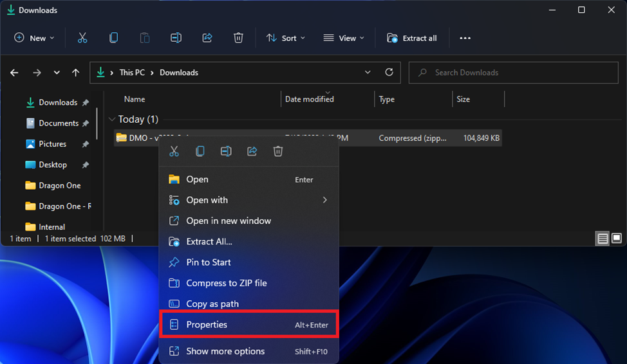Go up one folder with the Up arrow
This screenshot has height=364, width=627.
click(x=76, y=73)
